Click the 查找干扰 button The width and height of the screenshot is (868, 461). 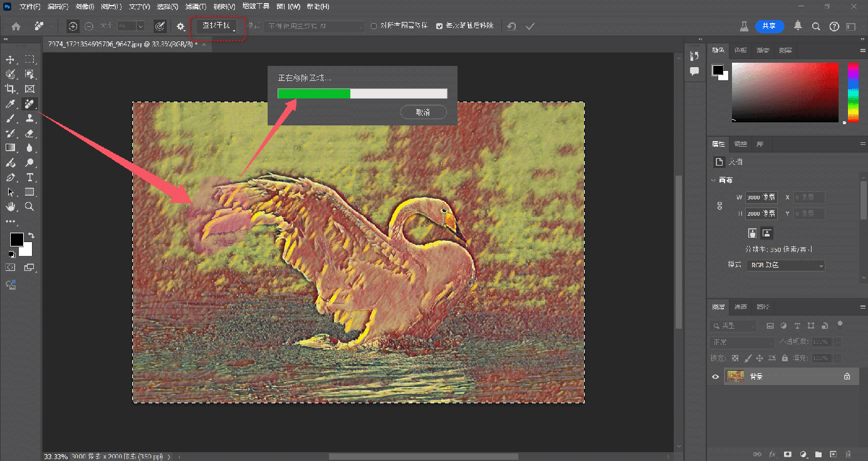pyautogui.click(x=217, y=26)
